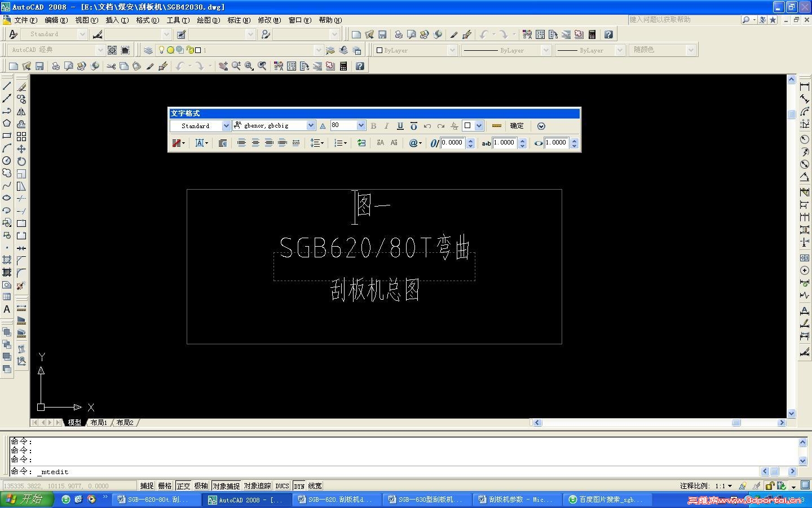Screen dimensions: 812x508
Task: Click Zoom Realtime magnifier icon
Action: [x=236, y=66]
